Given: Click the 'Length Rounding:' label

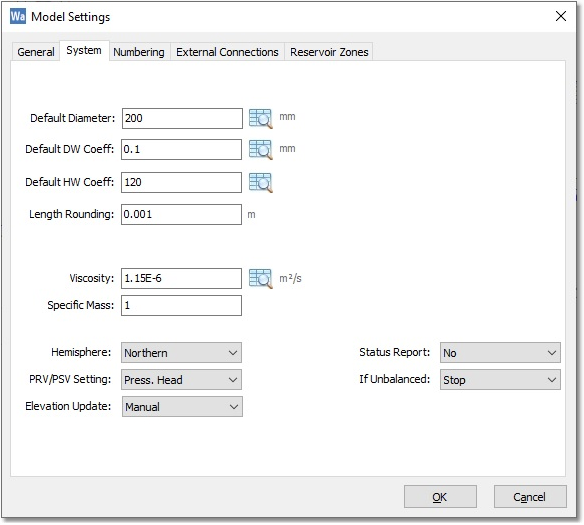Looking at the screenshot, I should click(72, 214).
